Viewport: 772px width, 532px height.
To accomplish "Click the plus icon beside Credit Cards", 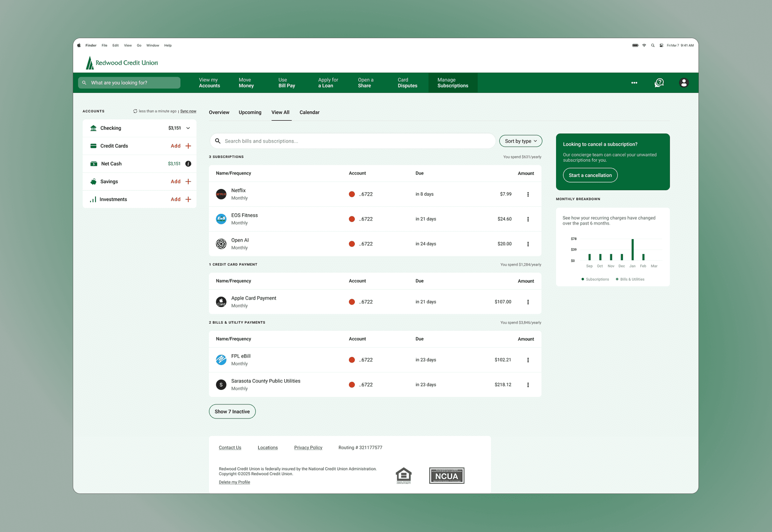I will (x=188, y=146).
